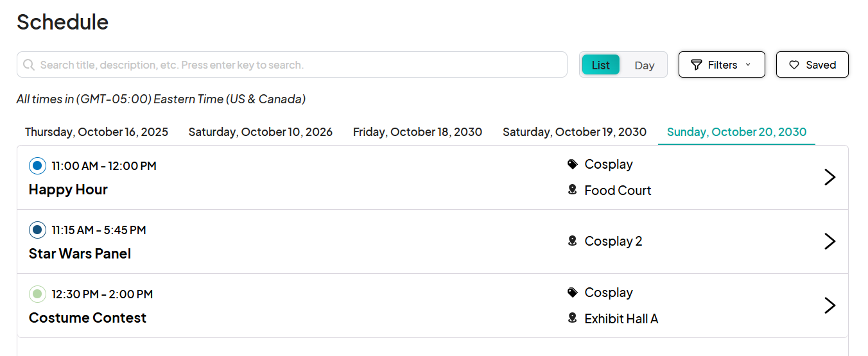The image size is (868, 356).
Task: Click the Exhibit Hall A location pin icon
Action: (x=573, y=318)
